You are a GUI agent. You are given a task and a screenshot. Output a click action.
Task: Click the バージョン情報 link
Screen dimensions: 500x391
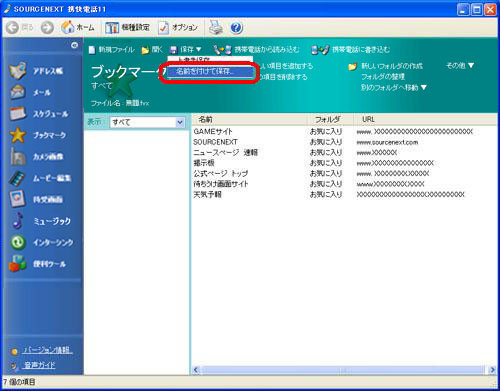point(47,350)
